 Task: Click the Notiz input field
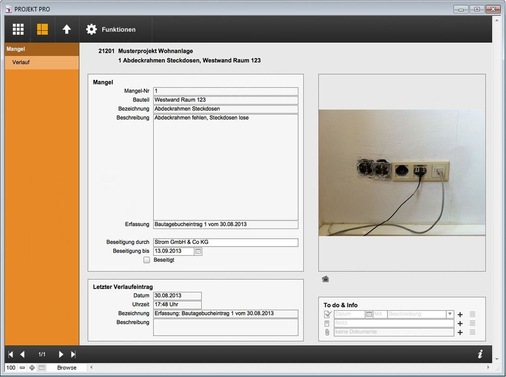[x=394, y=323]
